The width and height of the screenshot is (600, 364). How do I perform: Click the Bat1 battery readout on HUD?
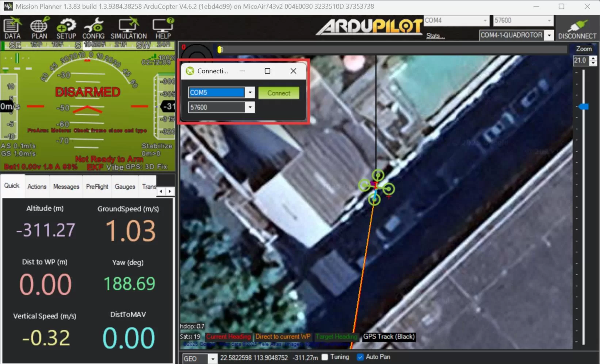(x=41, y=167)
